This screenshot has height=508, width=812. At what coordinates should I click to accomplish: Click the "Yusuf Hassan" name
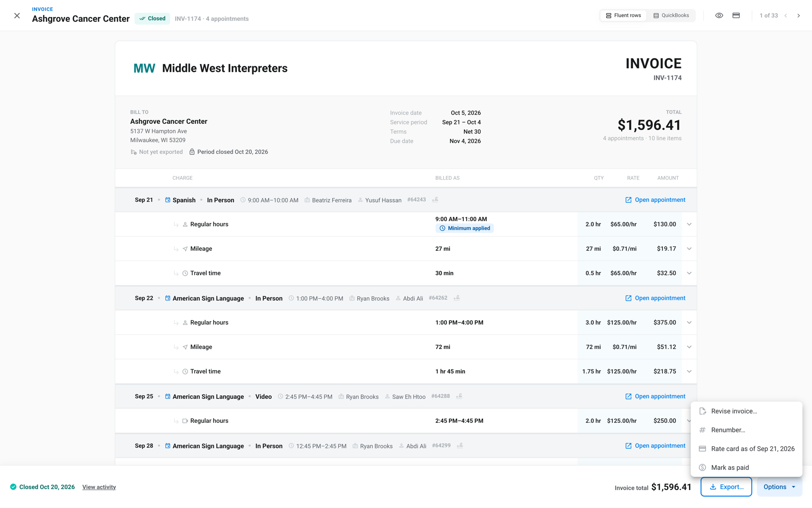(383, 200)
